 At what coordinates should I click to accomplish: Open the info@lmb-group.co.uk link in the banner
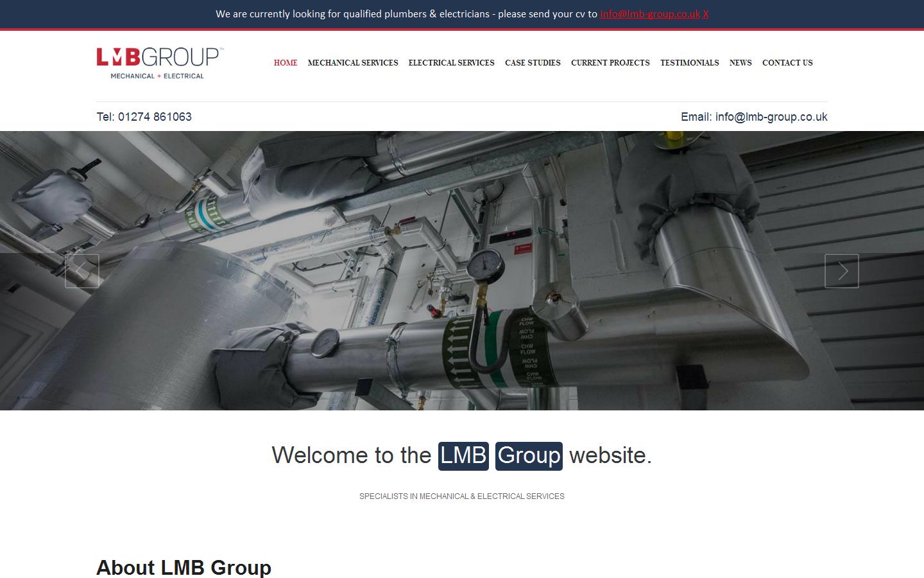click(649, 13)
